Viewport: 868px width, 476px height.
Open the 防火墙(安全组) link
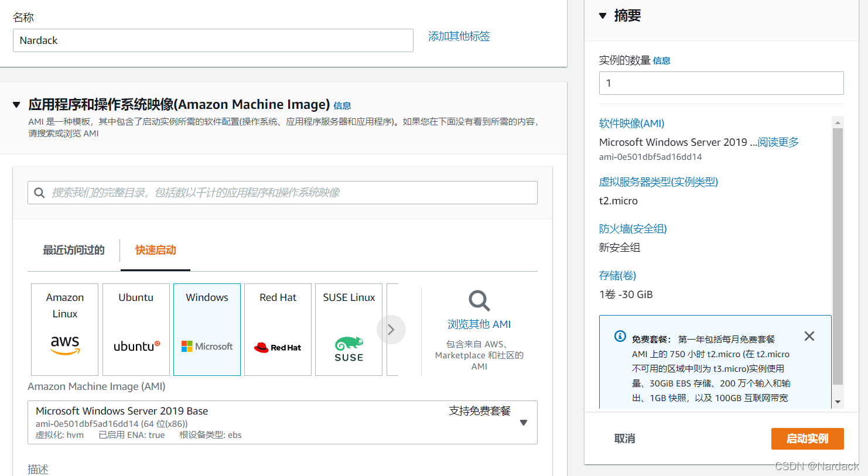(633, 229)
